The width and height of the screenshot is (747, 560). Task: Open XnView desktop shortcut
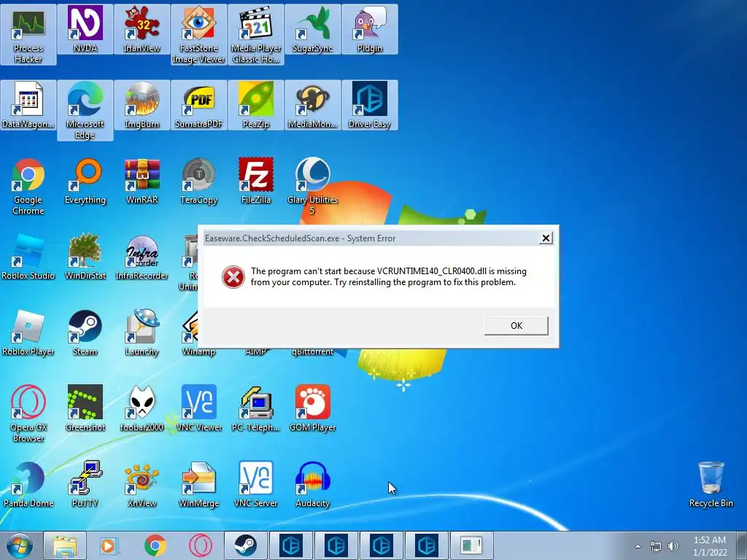tap(142, 484)
